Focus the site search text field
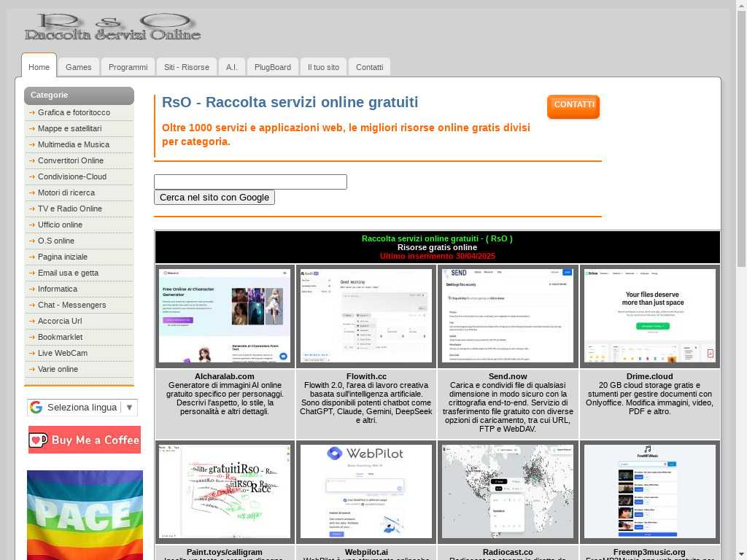 251,182
